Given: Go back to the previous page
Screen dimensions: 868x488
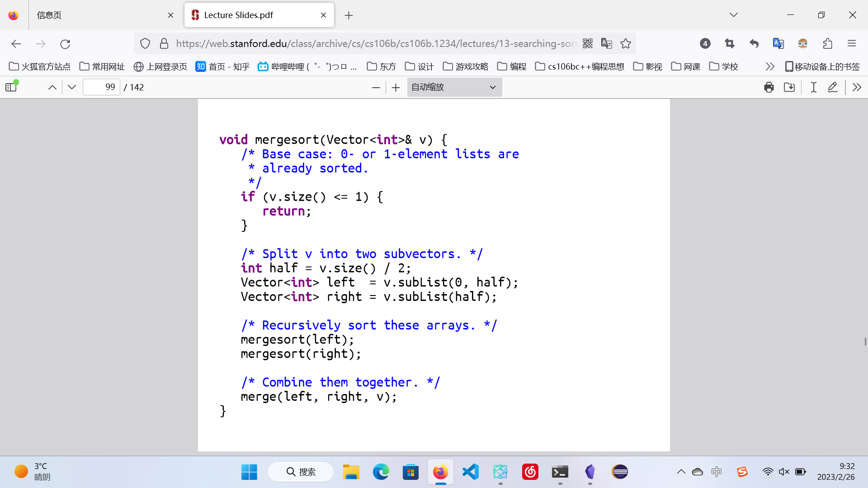Looking at the screenshot, I should 16,44.
